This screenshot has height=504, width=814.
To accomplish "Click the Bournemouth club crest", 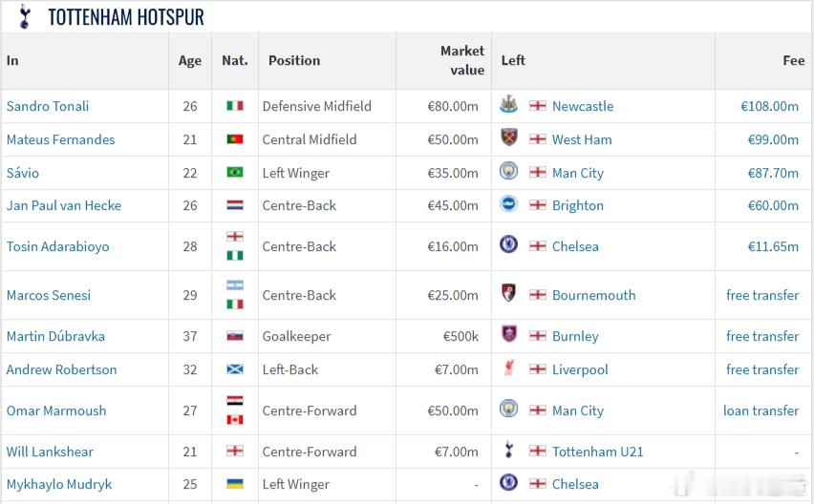I will pos(508,293).
